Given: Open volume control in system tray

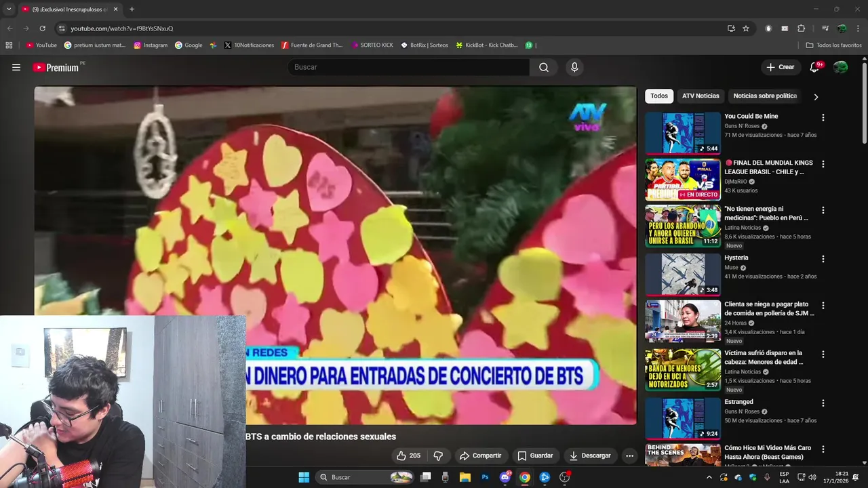Looking at the screenshot, I should click(812, 477).
